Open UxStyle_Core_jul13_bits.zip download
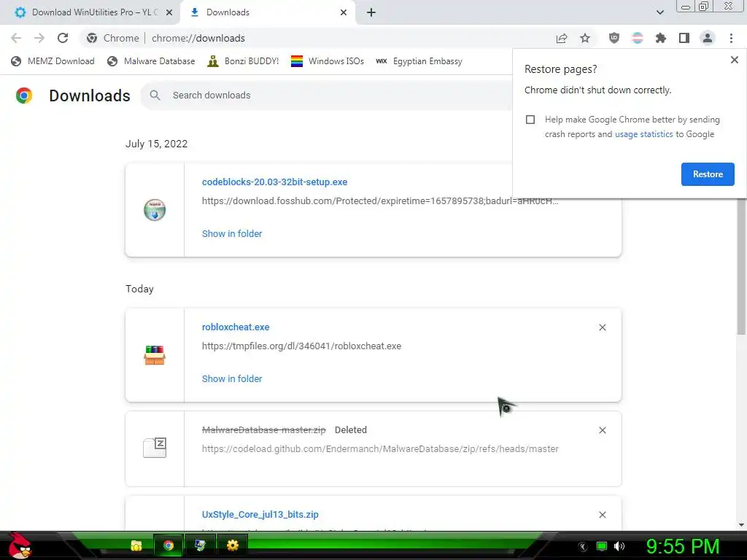Image resolution: width=747 pixels, height=560 pixels. [260, 514]
